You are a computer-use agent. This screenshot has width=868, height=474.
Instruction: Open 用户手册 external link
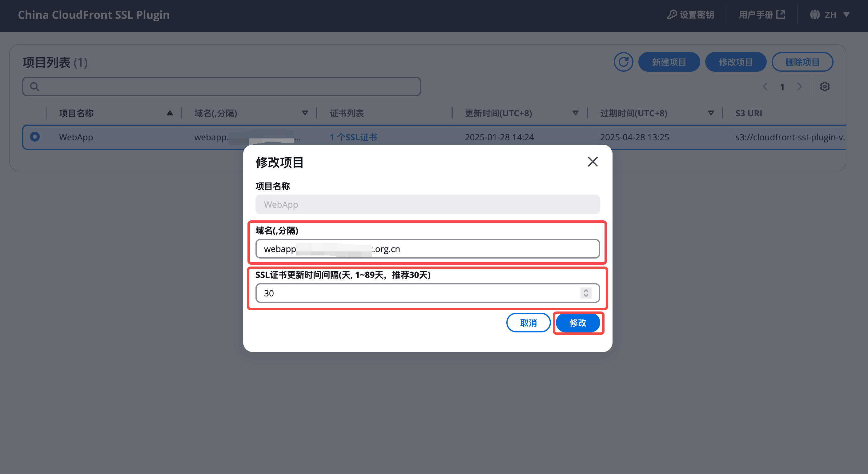click(x=762, y=15)
